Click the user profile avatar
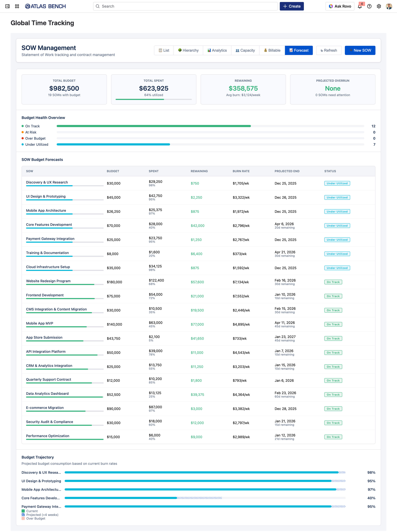The width and height of the screenshot is (397, 532). (389, 6)
